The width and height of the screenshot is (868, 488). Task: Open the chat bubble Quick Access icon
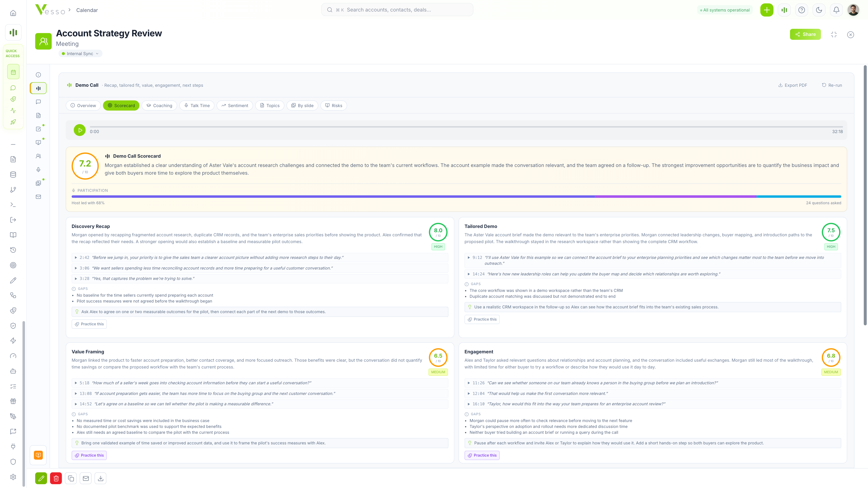pyautogui.click(x=13, y=88)
